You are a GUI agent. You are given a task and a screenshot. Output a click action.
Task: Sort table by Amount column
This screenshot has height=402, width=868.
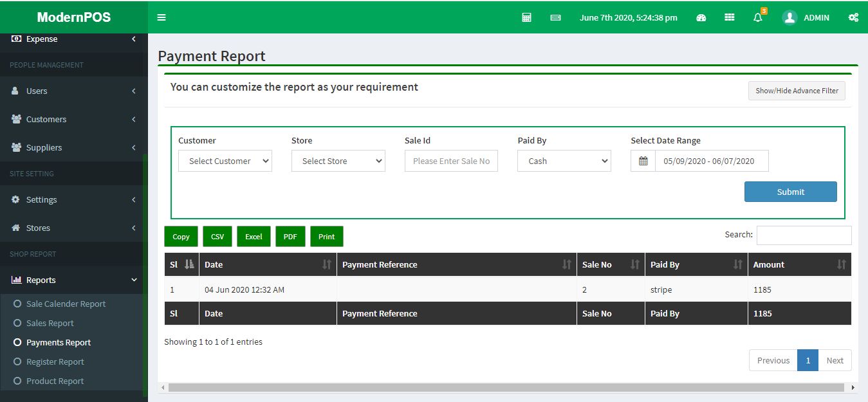(x=799, y=264)
